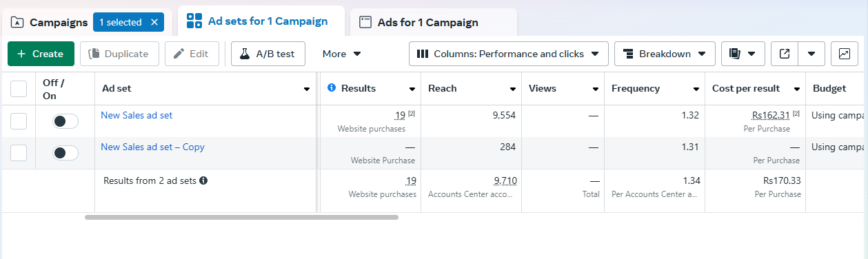Open the New Sales ad set – Copy link
The image size is (868, 259).
(x=152, y=147)
